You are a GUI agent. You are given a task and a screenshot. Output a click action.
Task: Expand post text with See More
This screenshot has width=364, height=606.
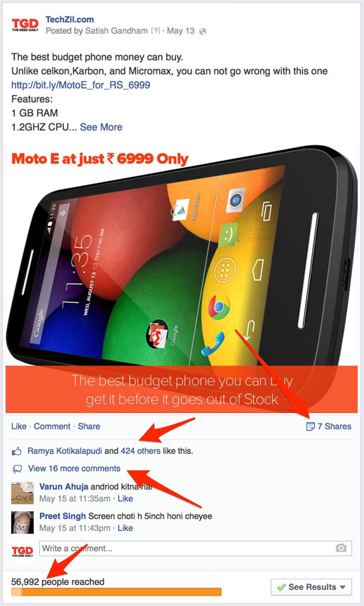(x=101, y=127)
